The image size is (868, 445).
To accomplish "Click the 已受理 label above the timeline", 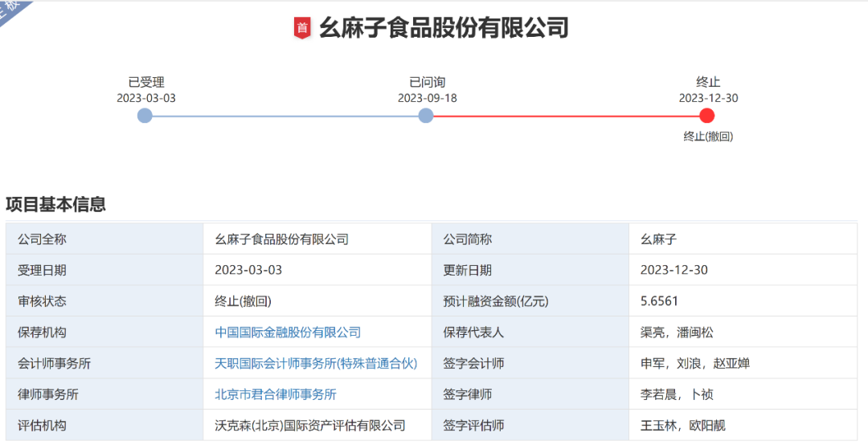I will click(x=146, y=83).
